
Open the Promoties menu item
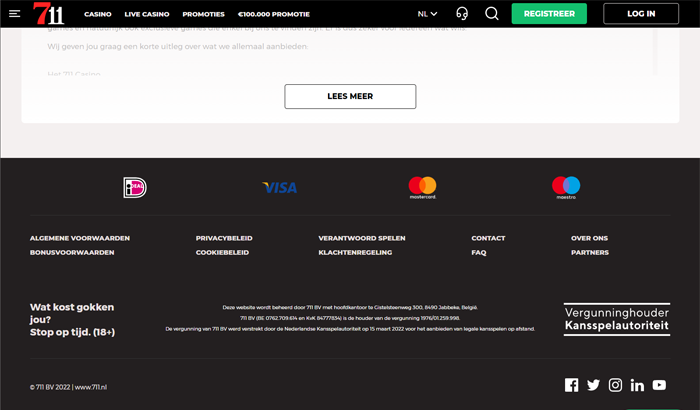(204, 14)
